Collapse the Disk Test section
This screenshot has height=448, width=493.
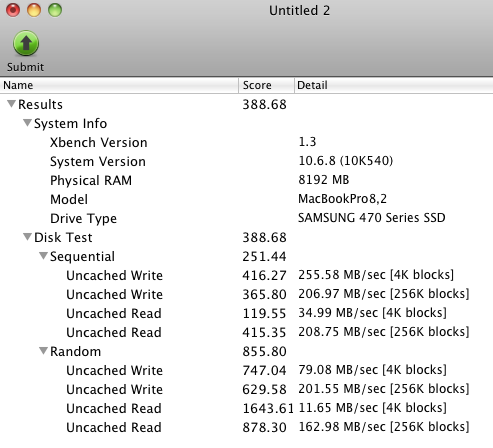click(x=28, y=237)
